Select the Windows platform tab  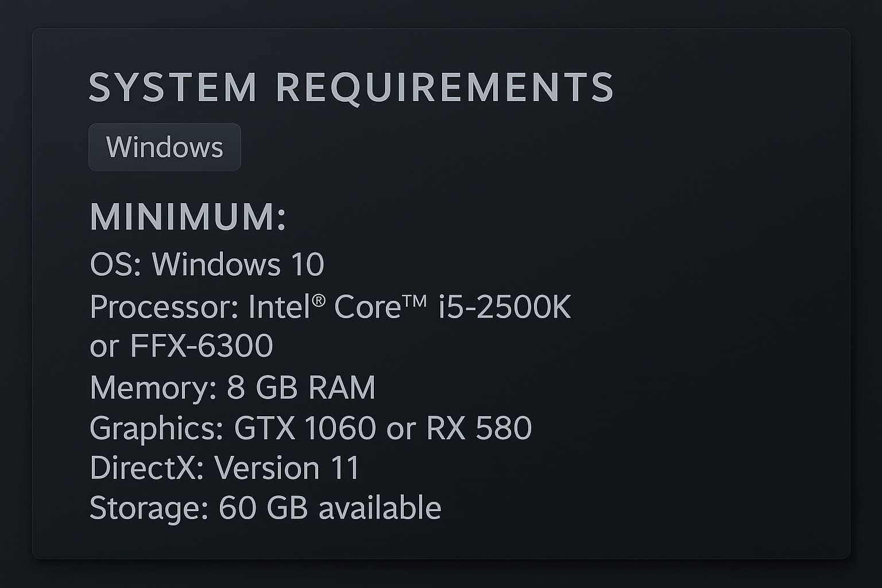click(x=165, y=147)
